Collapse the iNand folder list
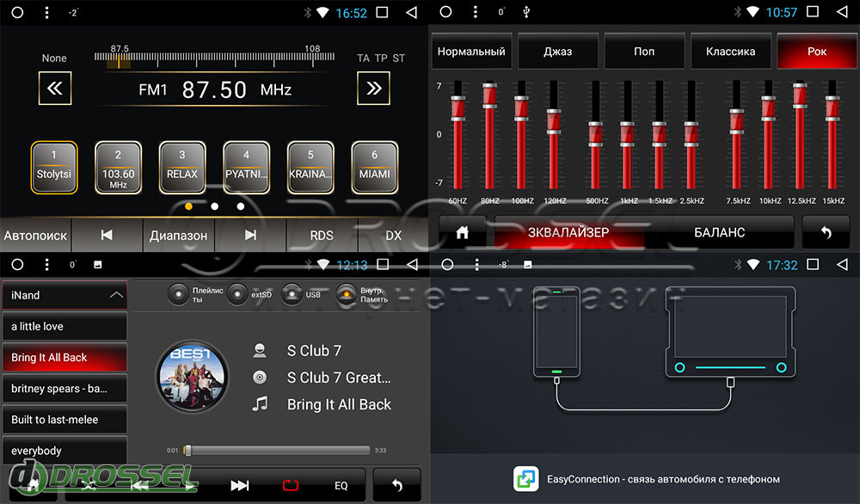Image resolution: width=860 pixels, height=504 pixels. tap(115, 295)
